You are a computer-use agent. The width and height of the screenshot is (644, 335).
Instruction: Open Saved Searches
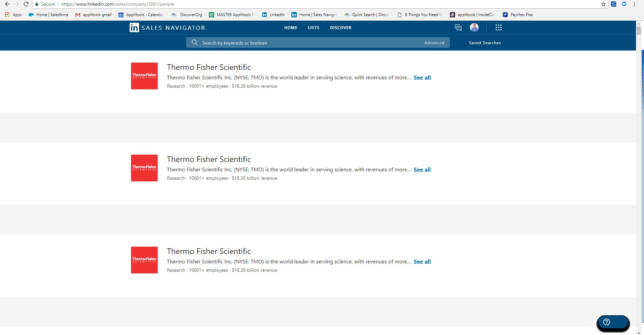coord(485,43)
